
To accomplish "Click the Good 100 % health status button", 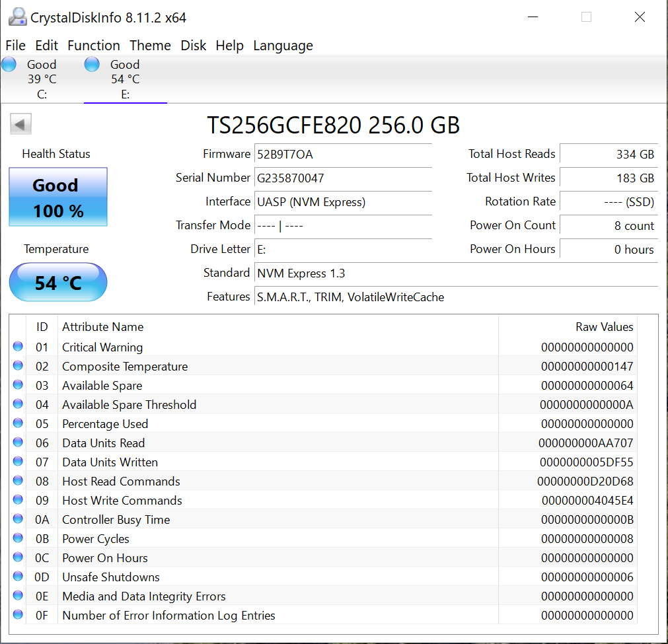I will 58,197.
